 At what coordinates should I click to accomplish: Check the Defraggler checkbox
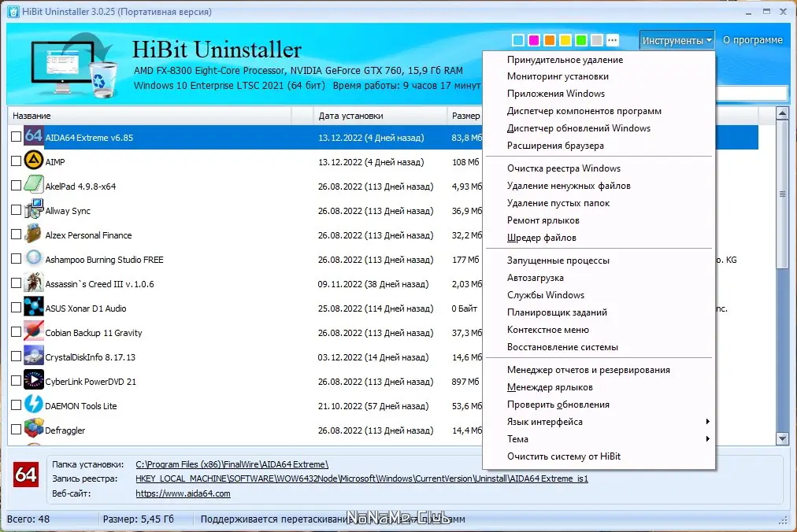[x=16, y=430]
